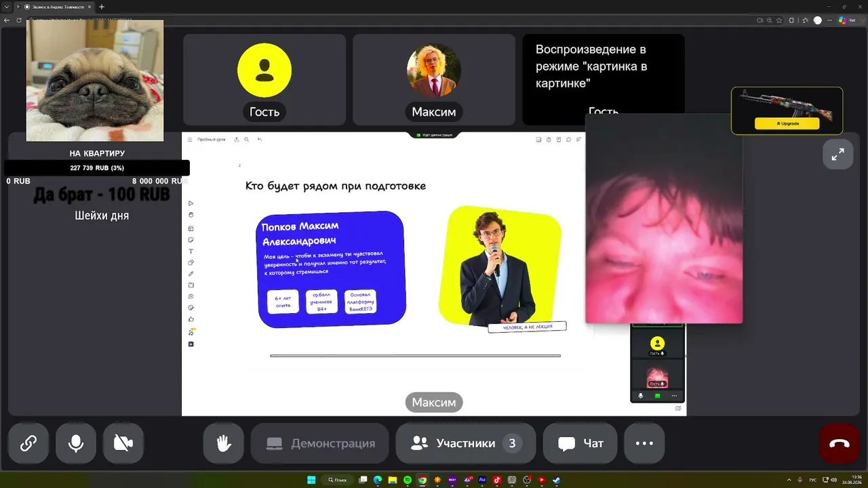Click the Идёт демонстрация indicator on the whiteboard
Viewport: 868px width, 488px height.
(x=434, y=135)
